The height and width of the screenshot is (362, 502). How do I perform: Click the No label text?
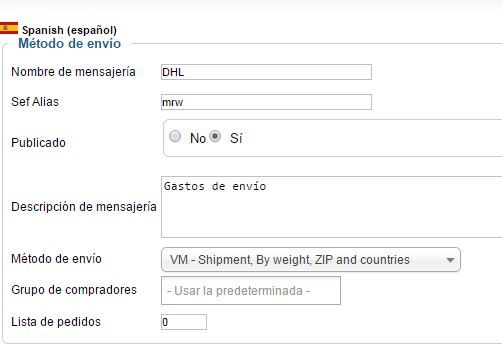coord(198,138)
